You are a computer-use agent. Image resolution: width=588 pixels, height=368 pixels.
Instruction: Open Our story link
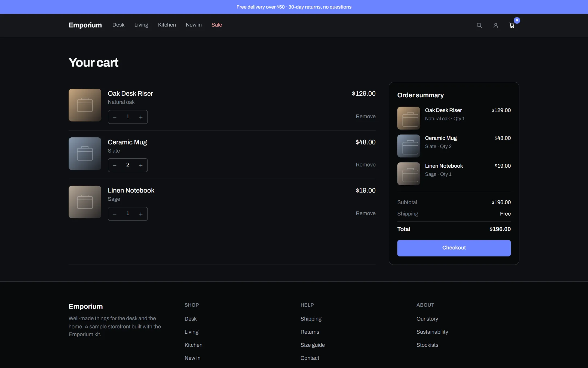tap(427, 319)
